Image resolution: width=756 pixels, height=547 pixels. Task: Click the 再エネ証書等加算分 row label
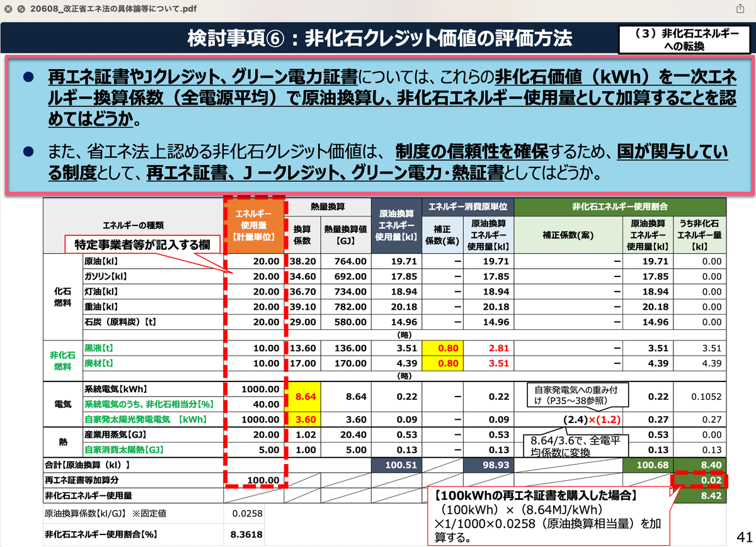pos(83,480)
